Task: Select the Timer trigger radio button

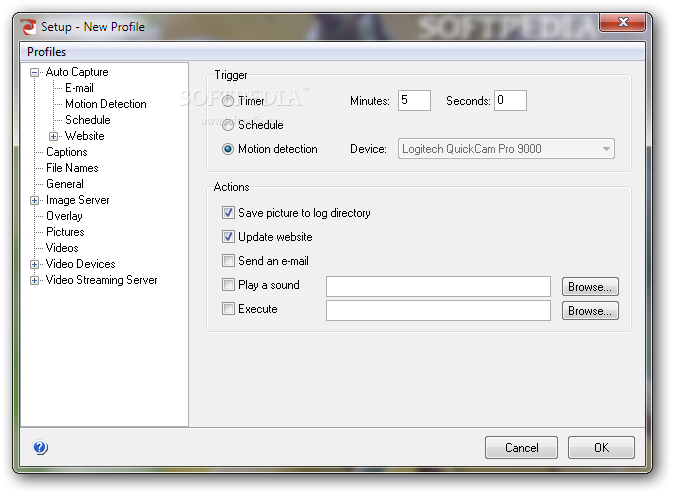Action: (x=228, y=101)
